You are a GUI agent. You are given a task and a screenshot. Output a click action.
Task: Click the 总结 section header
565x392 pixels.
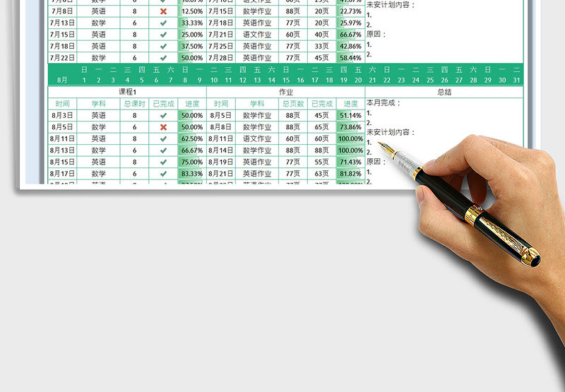[444, 92]
